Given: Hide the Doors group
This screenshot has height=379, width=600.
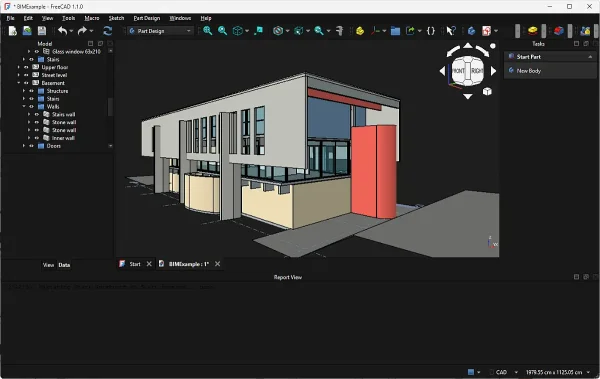Looking at the screenshot, I should 32,146.
